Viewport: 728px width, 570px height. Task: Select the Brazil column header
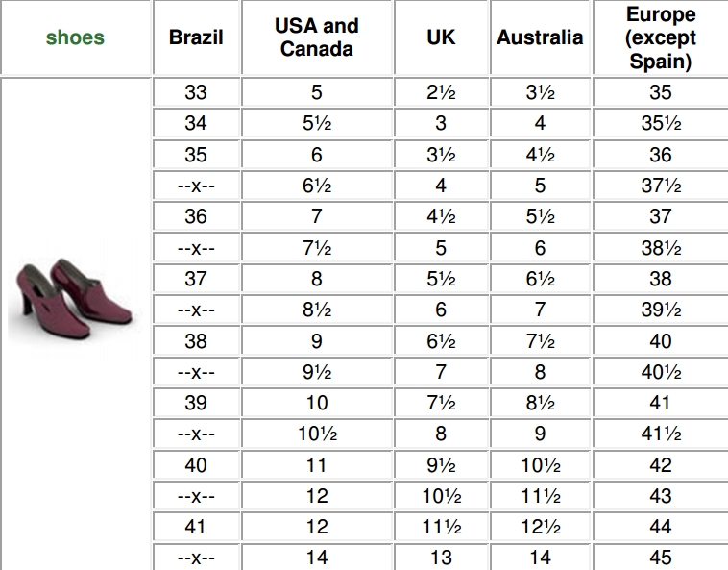[x=196, y=37]
